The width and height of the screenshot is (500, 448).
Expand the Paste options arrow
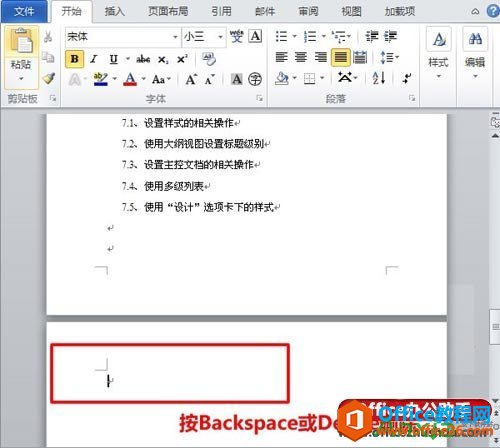pyautogui.click(x=21, y=79)
